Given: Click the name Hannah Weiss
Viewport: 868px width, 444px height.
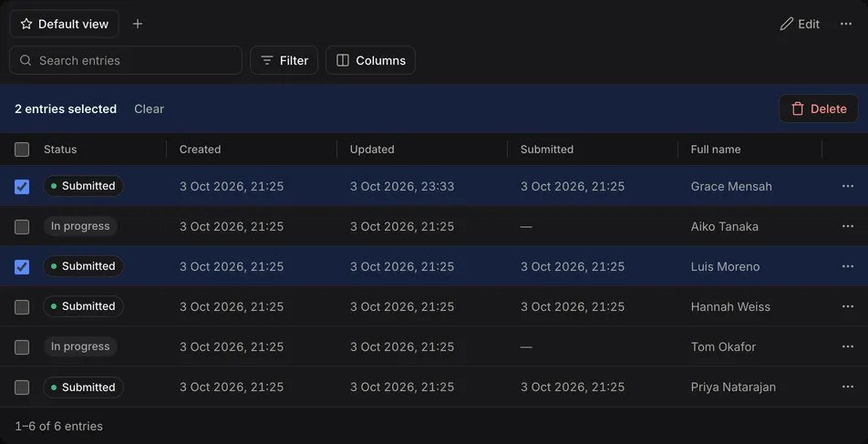Looking at the screenshot, I should point(730,306).
